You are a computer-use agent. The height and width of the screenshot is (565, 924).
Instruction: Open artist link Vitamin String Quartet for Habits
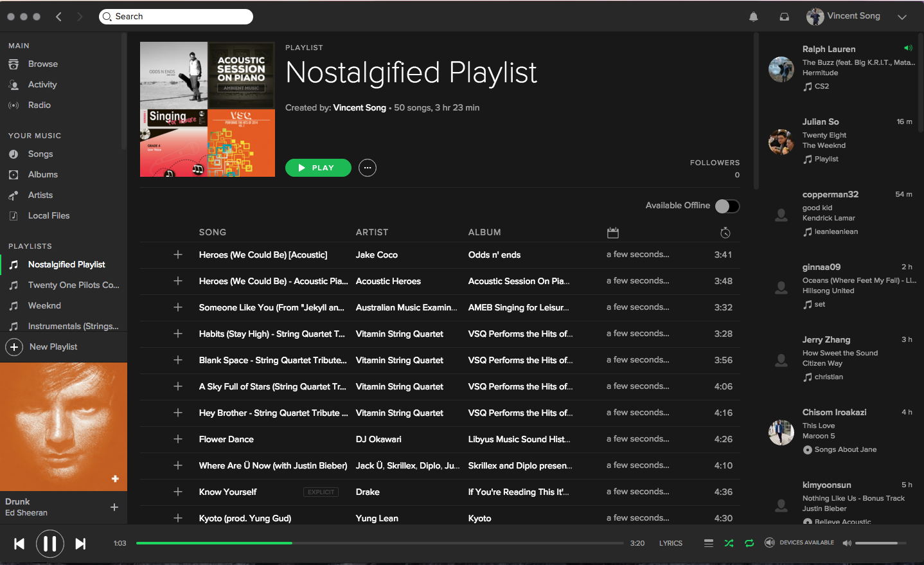pyautogui.click(x=400, y=334)
